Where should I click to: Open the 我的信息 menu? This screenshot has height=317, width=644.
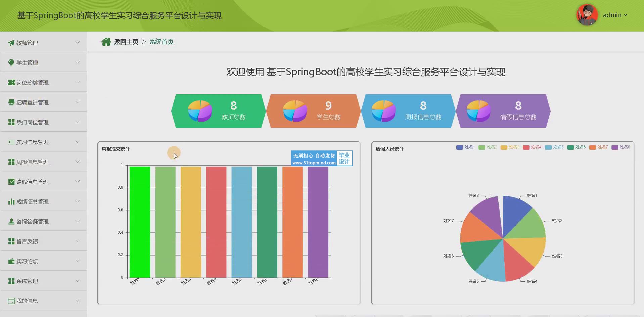pyautogui.click(x=44, y=301)
